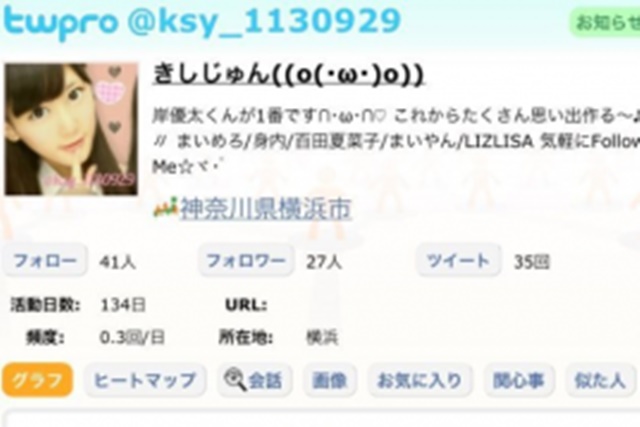This screenshot has width=640, height=427.
Task: Open the フォロー following list
Action: point(45,260)
